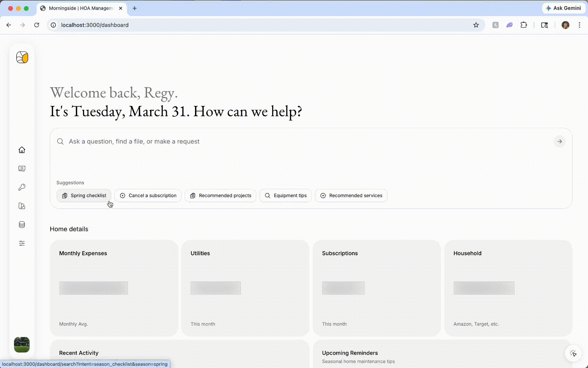This screenshot has height=368, width=588.
Task: Open the tab search panel icon
Action: click(544, 25)
